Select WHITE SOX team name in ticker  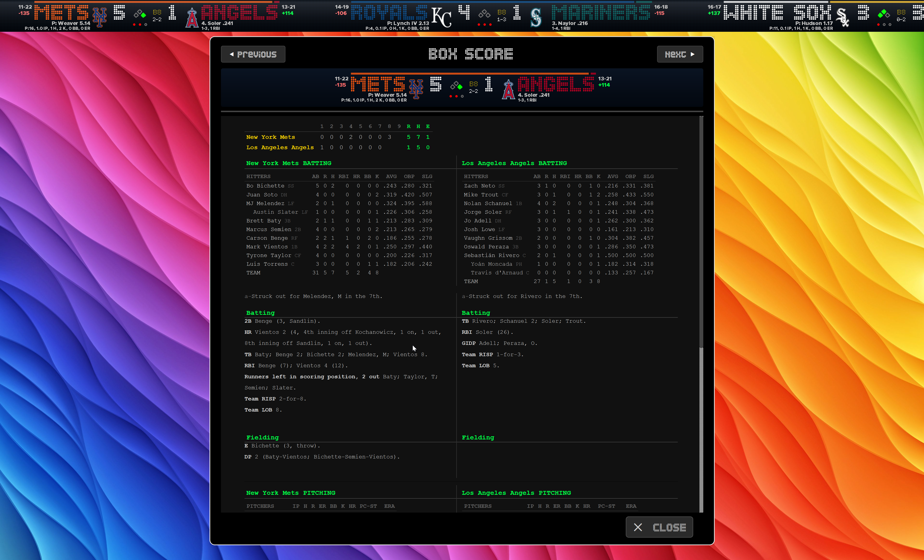pos(777,12)
